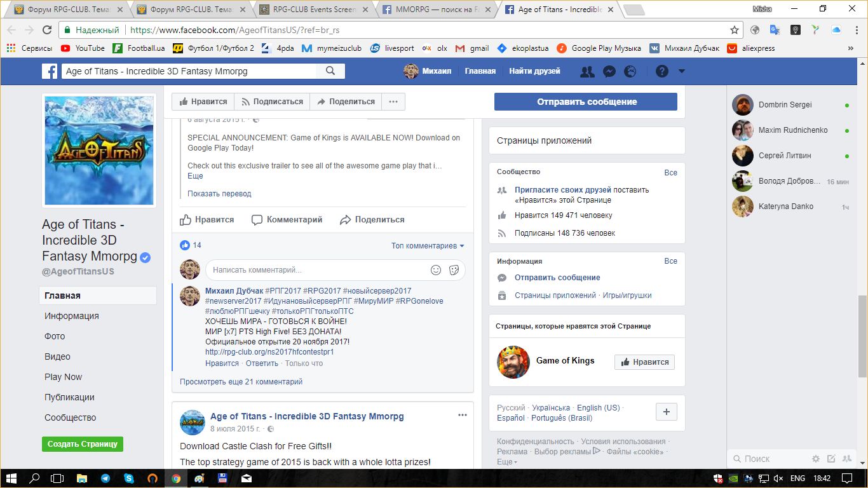Click Подписаться follow button
Screen dimensions: 868x488
[272, 102]
